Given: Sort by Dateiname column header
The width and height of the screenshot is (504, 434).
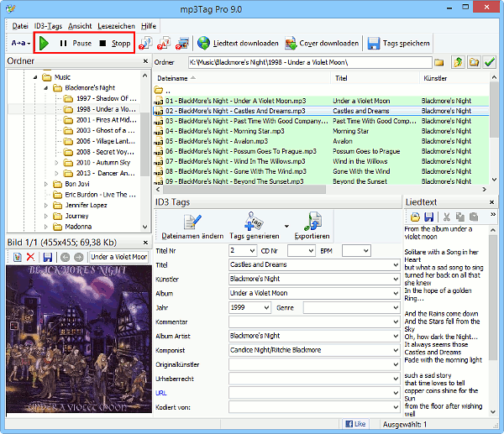Looking at the screenshot, I should (242, 78).
